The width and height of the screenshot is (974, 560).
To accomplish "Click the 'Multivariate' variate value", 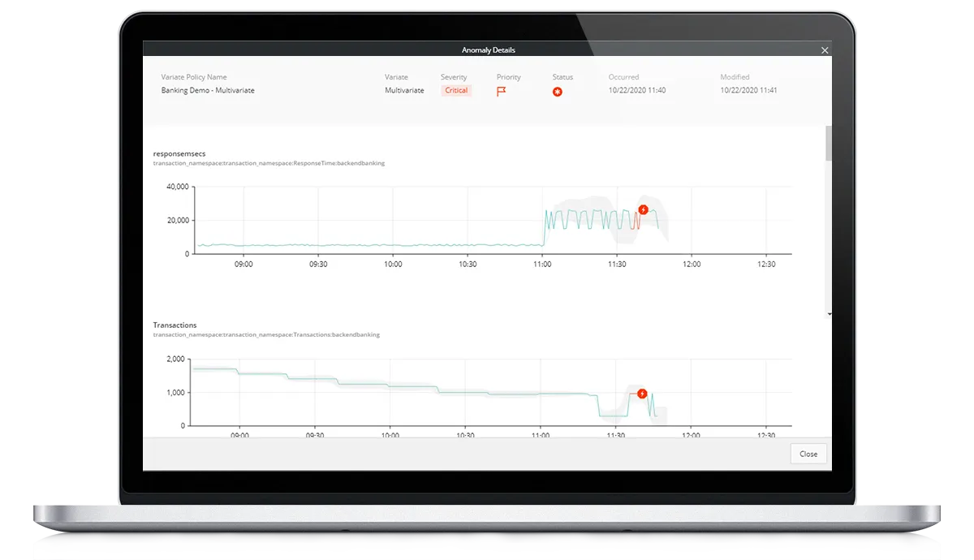I will pos(404,90).
